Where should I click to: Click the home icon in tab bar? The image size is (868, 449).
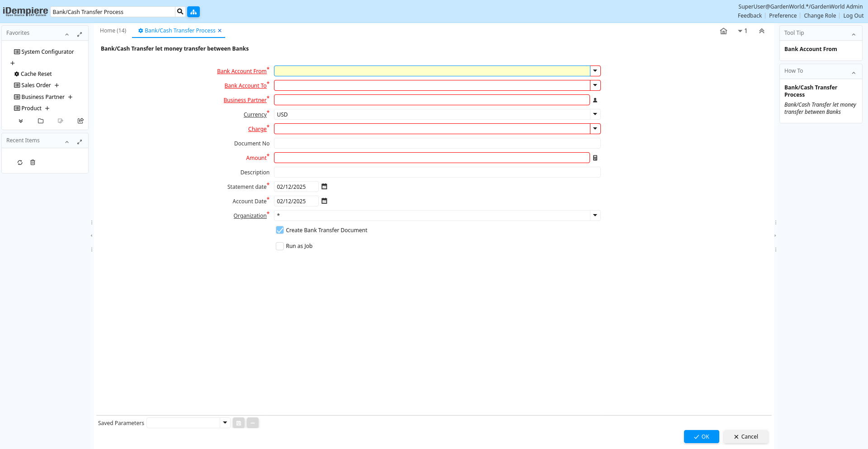point(723,31)
